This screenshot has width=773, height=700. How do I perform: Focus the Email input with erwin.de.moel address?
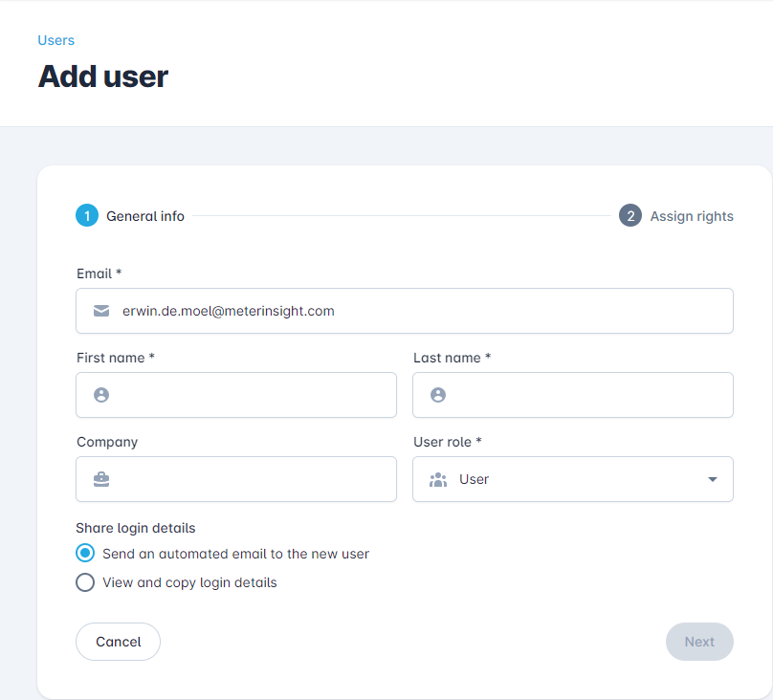pos(421,311)
